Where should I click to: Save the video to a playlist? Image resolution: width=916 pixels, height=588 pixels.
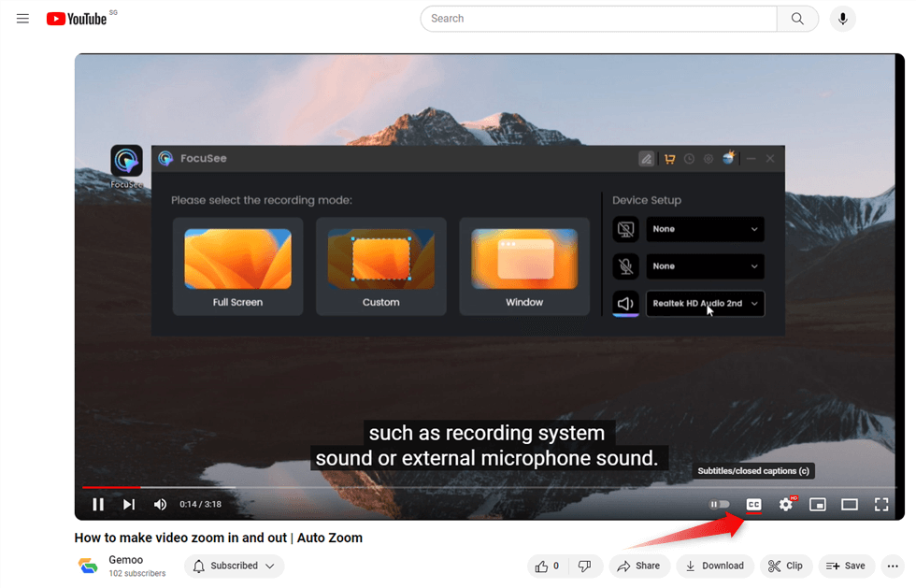[x=846, y=566]
